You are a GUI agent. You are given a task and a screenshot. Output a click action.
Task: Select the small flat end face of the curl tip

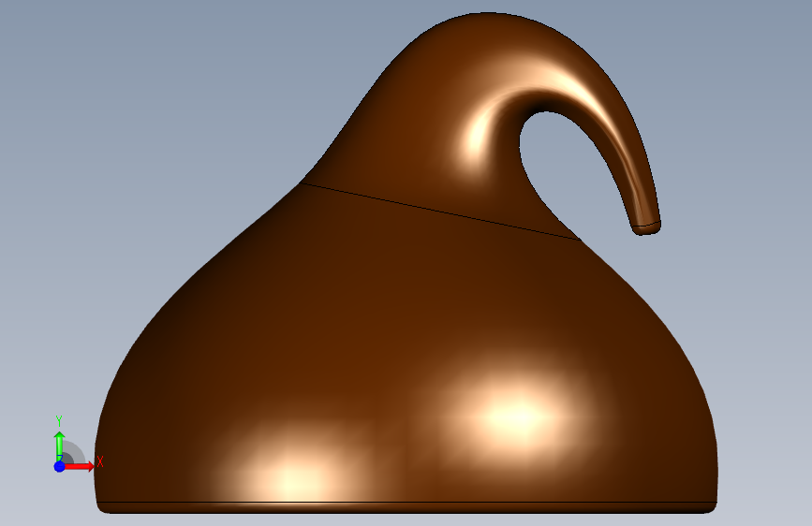(646, 230)
